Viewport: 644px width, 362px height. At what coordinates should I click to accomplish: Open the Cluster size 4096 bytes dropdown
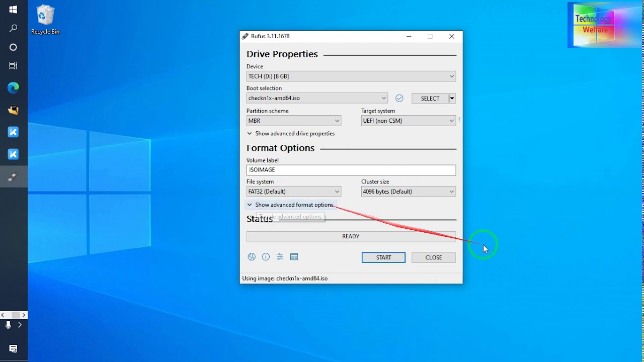click(x=409, y=192)
